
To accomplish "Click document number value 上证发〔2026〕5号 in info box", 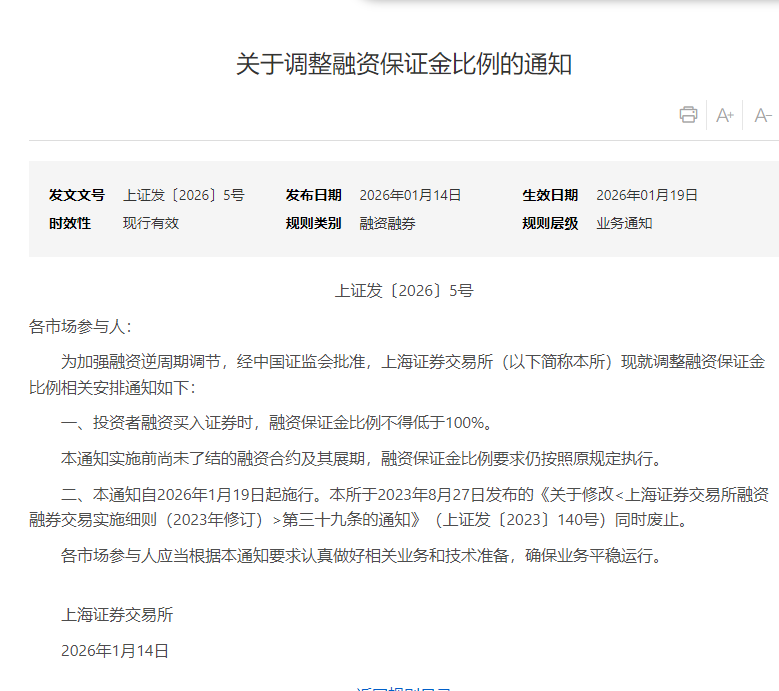I will (184, 195).
